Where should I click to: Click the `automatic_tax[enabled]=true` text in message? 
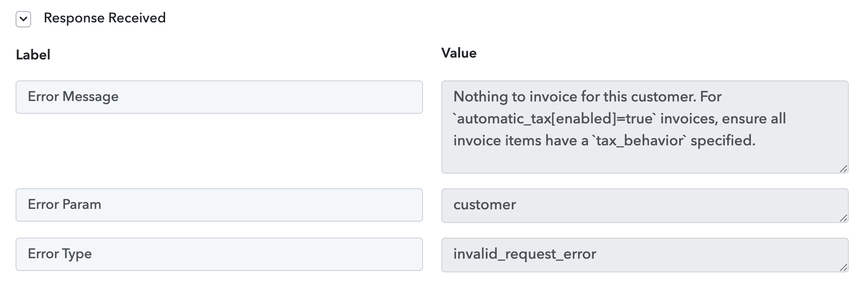click(x=555, y=119)
